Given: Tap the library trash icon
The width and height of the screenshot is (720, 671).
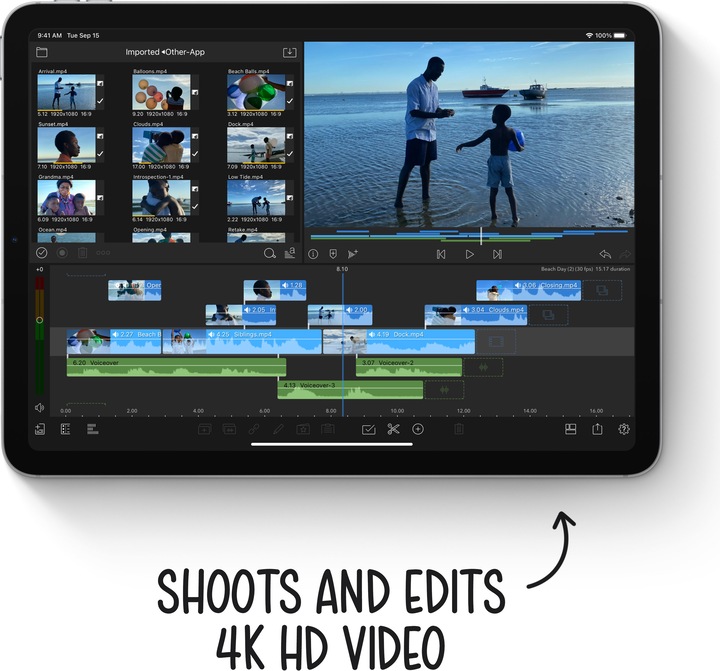Looking at the screenshot, I should click(82, 253).
